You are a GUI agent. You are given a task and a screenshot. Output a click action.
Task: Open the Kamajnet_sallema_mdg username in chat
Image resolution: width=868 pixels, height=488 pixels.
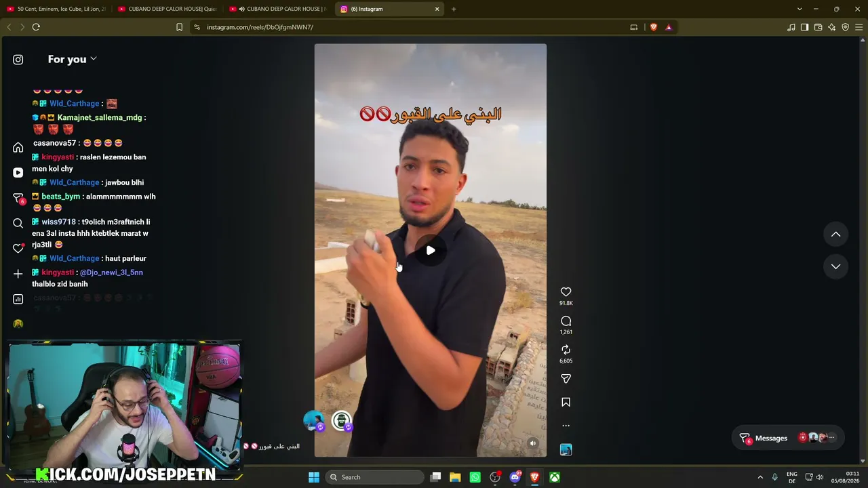[100, 117]
